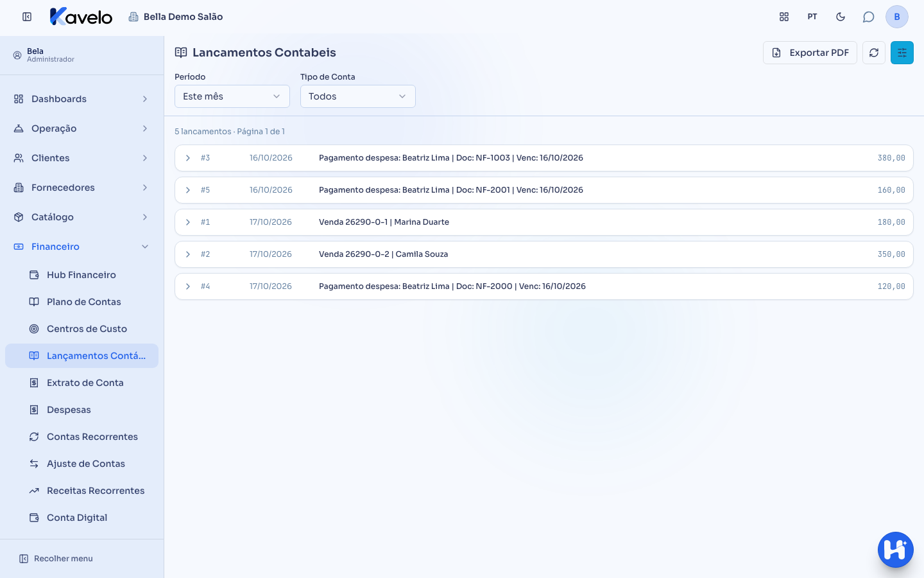Open Despesas page
Image resolution: width=924 pixels, height=578 pixels.
[81, 410]
